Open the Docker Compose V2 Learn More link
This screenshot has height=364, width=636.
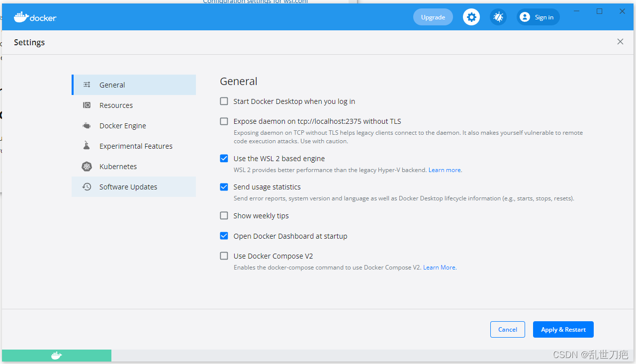[x=439, y=268]
